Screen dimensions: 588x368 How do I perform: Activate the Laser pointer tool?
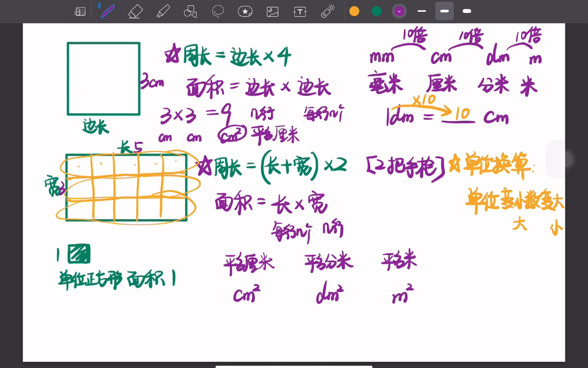point(328,11)
